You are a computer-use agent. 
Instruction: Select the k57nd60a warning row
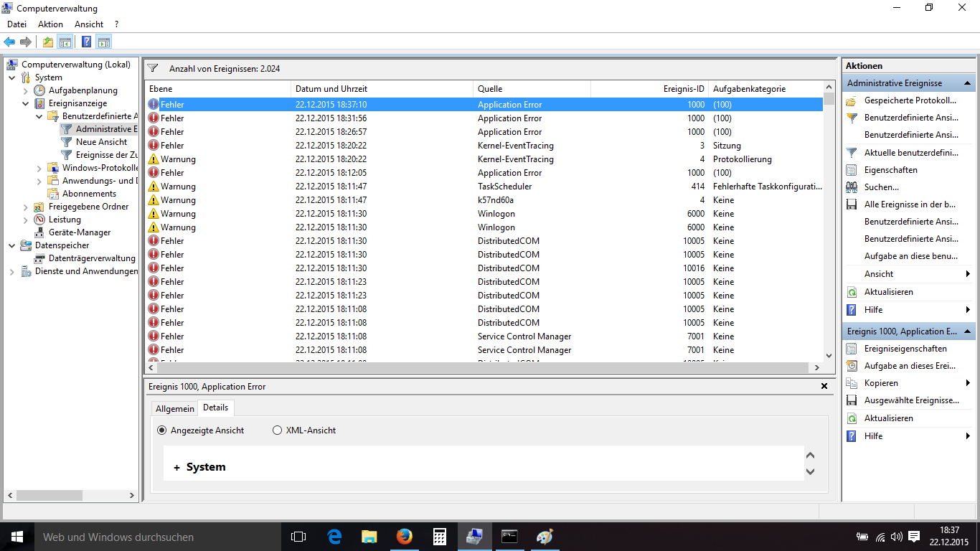[484, 200]
